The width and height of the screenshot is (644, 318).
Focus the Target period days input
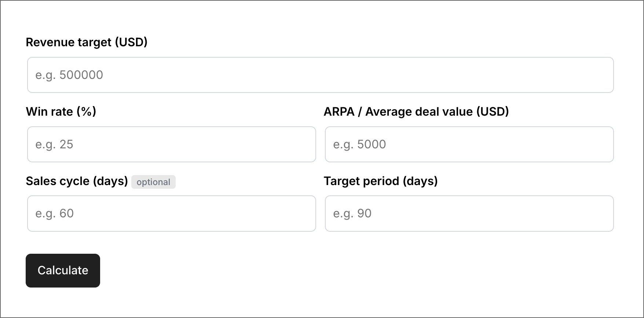469,213
